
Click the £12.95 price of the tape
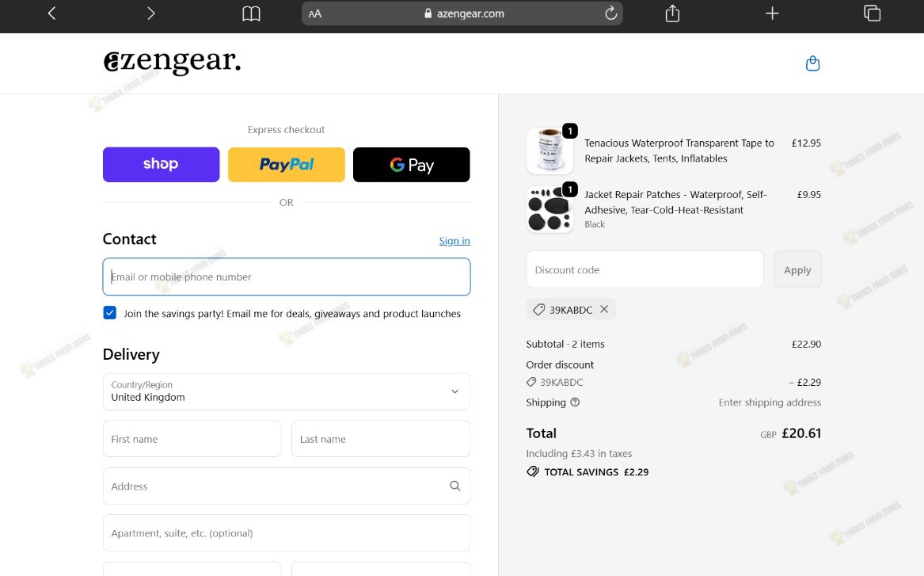click(x=806, y=143)
